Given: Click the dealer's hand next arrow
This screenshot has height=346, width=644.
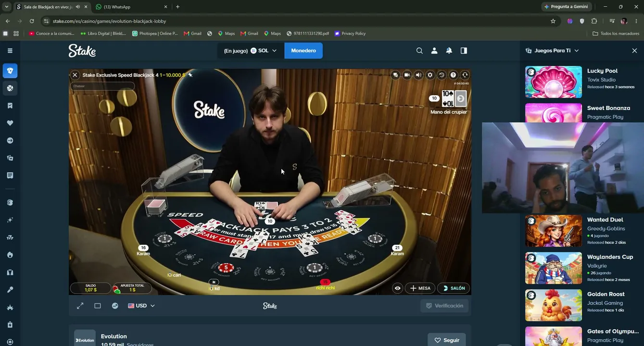Looking at the screenshot, I should coord(461,99).
